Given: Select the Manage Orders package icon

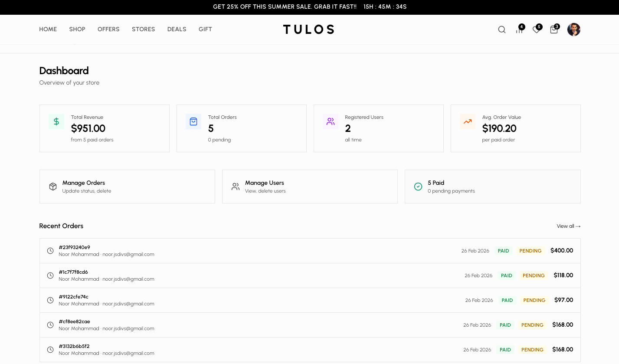Looking at the screenshot, I should pos(53,186).
